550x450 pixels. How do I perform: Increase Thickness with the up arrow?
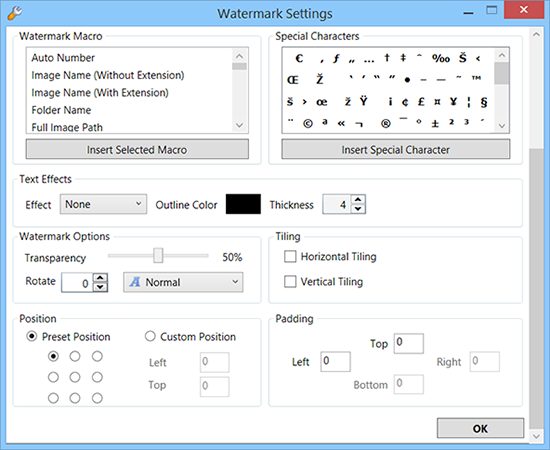pos(358,200)
